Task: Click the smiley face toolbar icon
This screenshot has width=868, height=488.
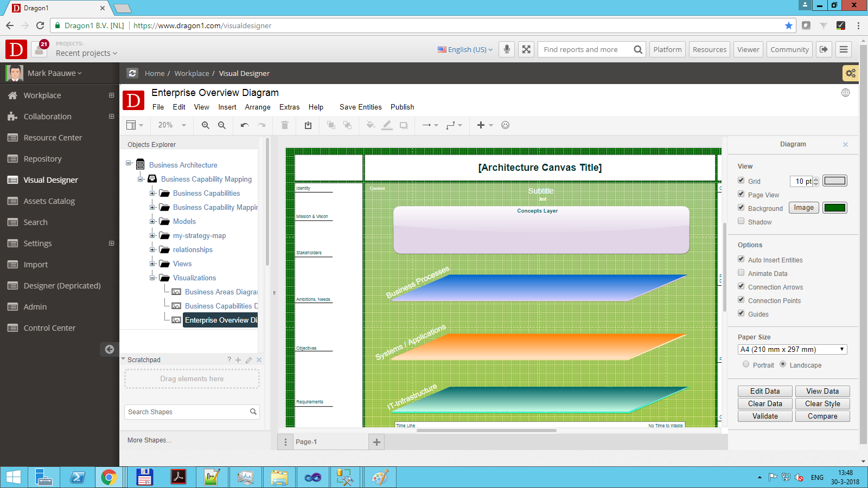Action: click(x=505, y=125)
